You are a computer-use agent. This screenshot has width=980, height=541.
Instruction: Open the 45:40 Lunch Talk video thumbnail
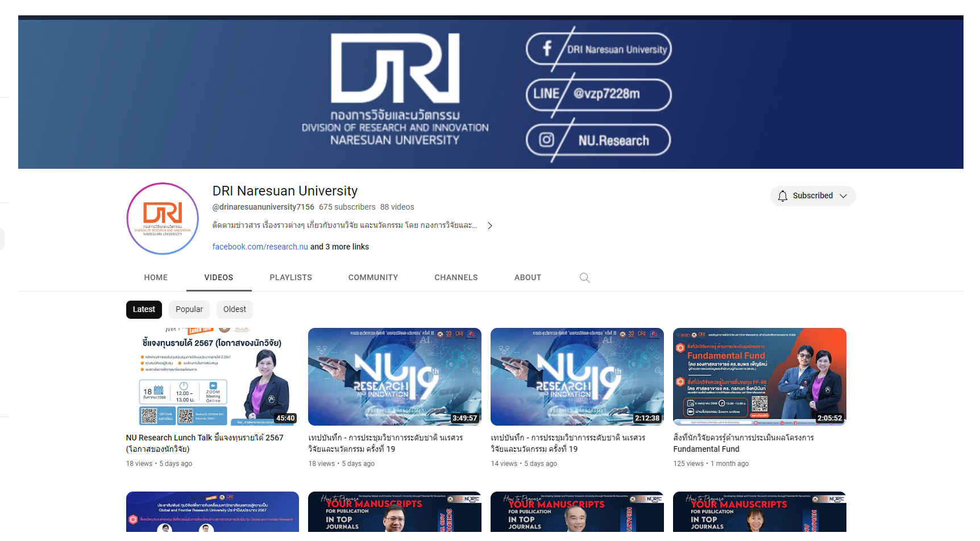pyautogui.click(x=213, y=377)
